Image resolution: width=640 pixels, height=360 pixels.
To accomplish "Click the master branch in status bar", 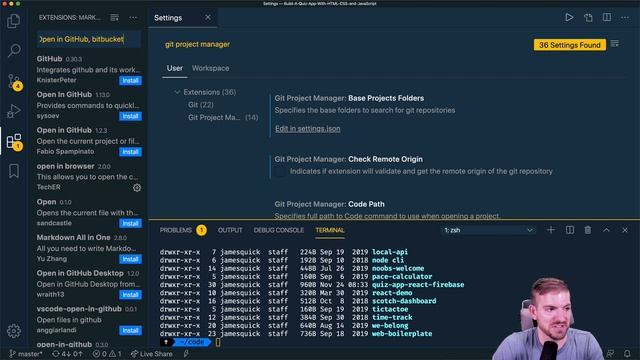I will tap(26, 354).
